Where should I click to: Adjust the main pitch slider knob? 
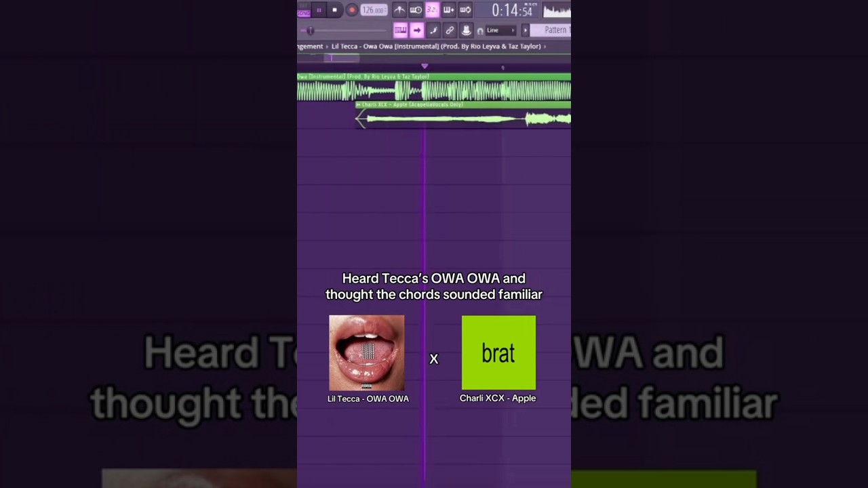(x=311, y=30)
